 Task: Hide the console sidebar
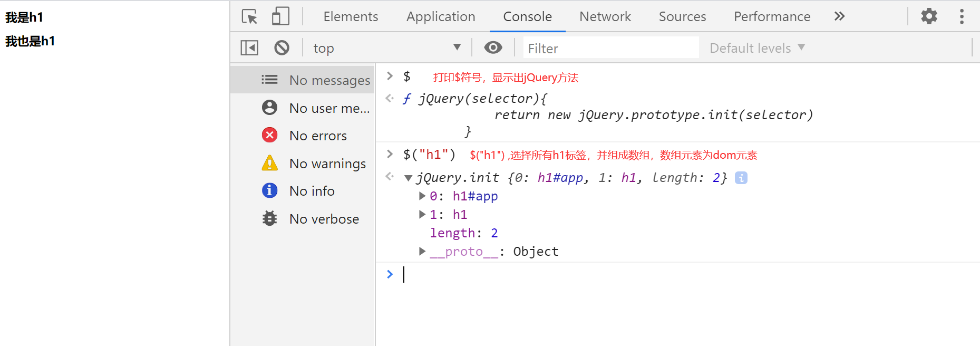(249, 48)
